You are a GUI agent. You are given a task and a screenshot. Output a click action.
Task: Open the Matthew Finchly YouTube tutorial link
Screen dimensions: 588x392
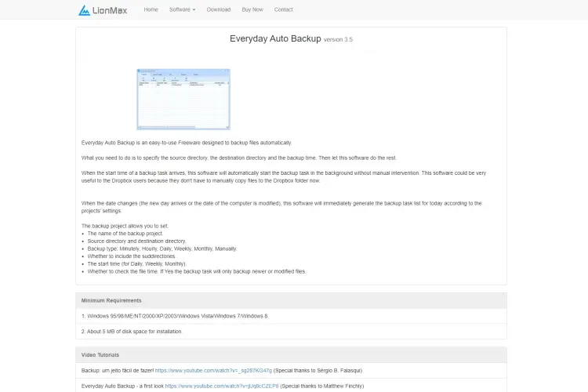tap(222, 386)
